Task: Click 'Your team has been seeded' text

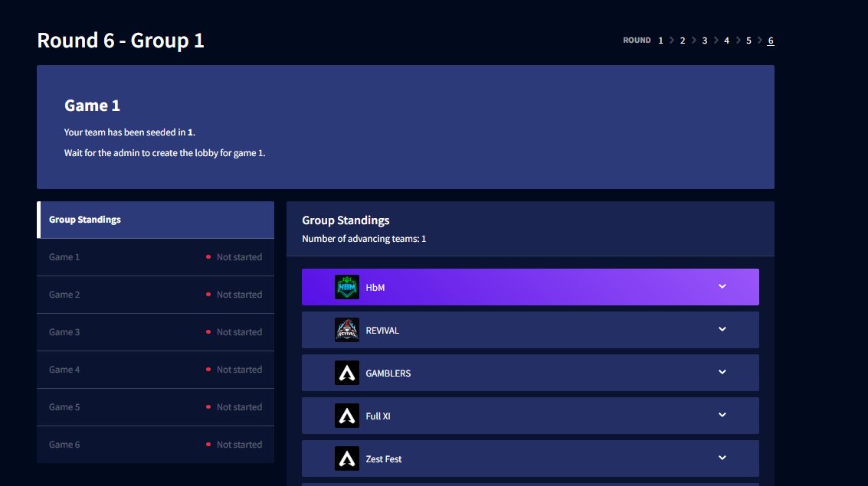Action: pyautogui.click(x=129, y=132)
